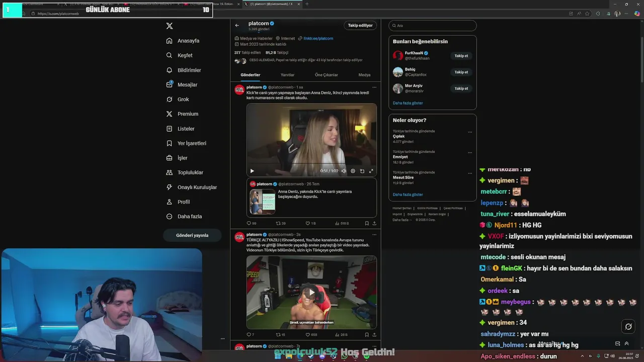
Task: Open Onaylı Kuruluşlar page
Action: click(x=192, y=187)
